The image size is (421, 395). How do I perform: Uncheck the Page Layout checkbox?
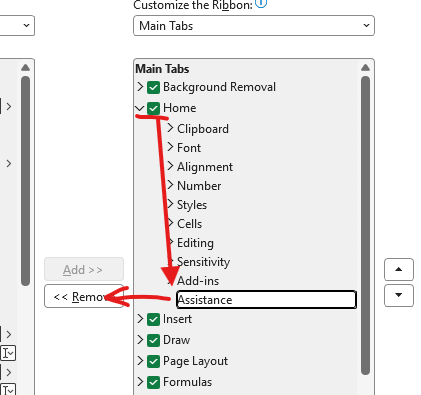coord(153,361)
